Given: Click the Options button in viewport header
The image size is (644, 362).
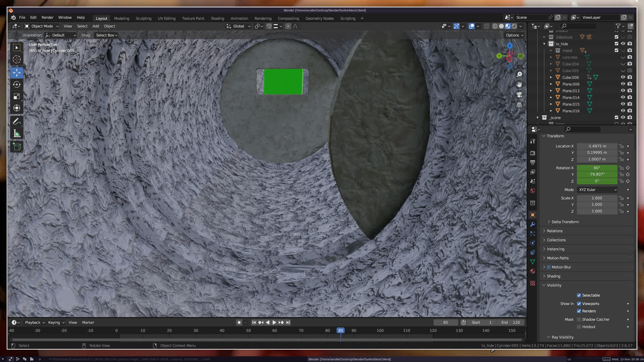Looking at the screenshot, I should (515, 35).
